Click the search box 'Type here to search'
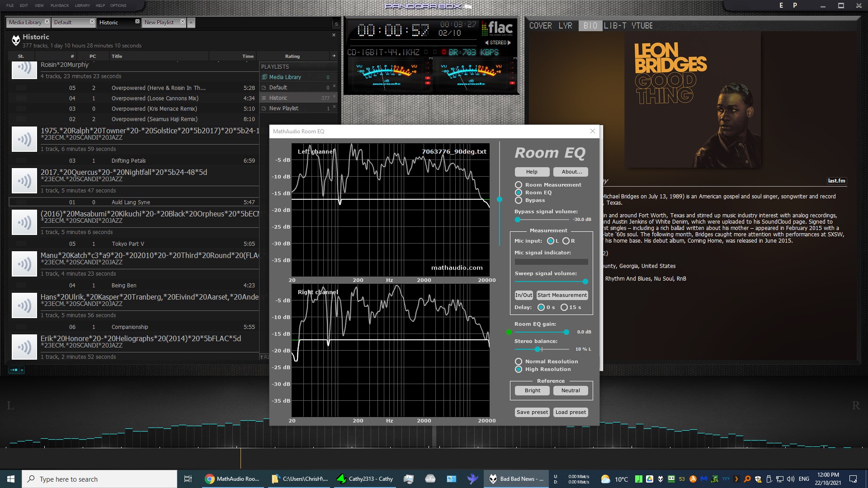The image size is (868, 488). pyautogui.click(x=99, y=479)
